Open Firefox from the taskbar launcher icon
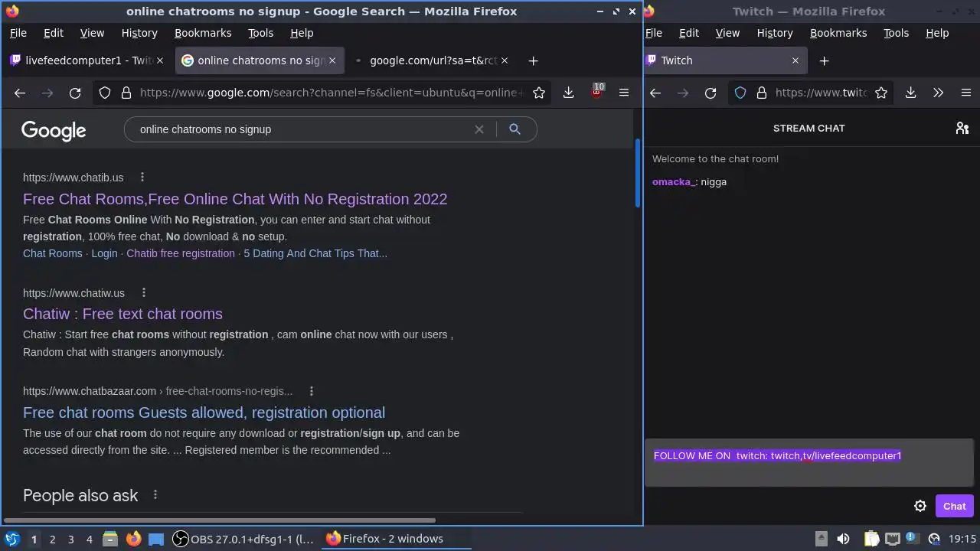 coord(133,539)
